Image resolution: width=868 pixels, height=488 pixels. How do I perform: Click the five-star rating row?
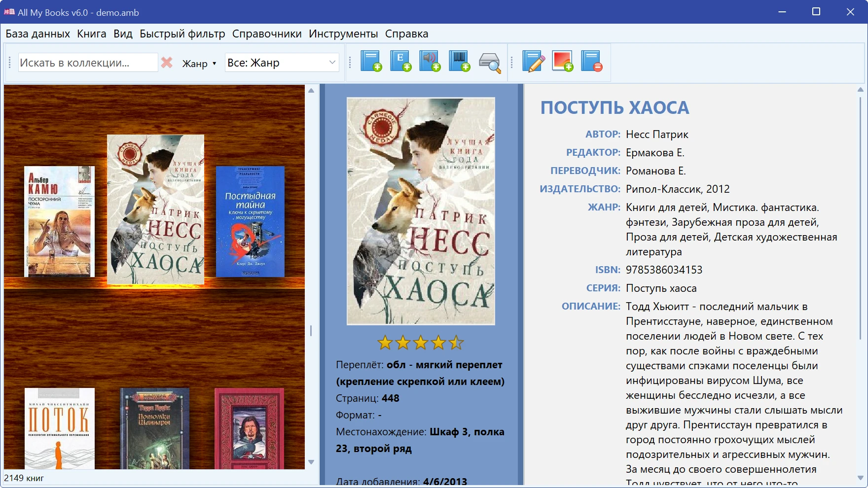(420, 343)
